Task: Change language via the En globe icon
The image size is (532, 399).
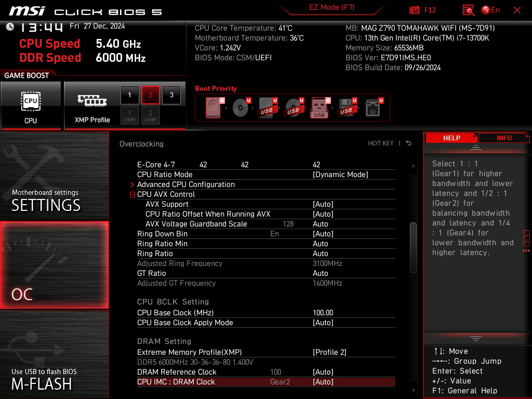Action: point(490,10)
